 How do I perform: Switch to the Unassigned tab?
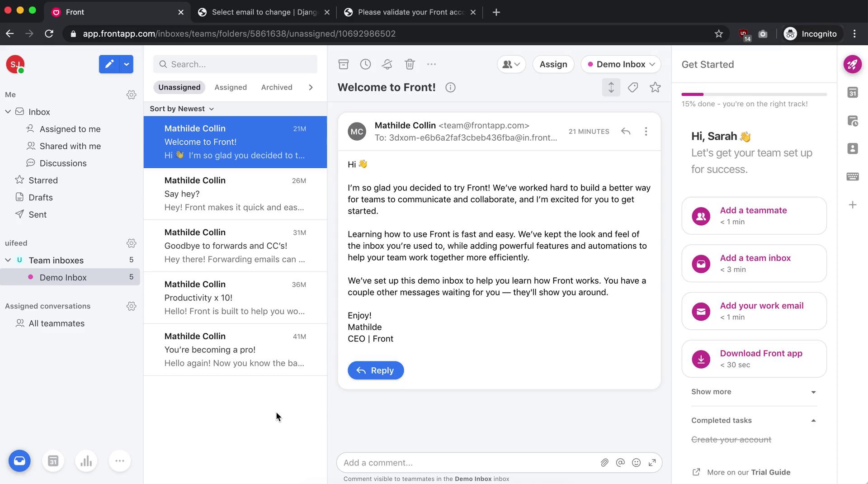(x=179, y=87)
